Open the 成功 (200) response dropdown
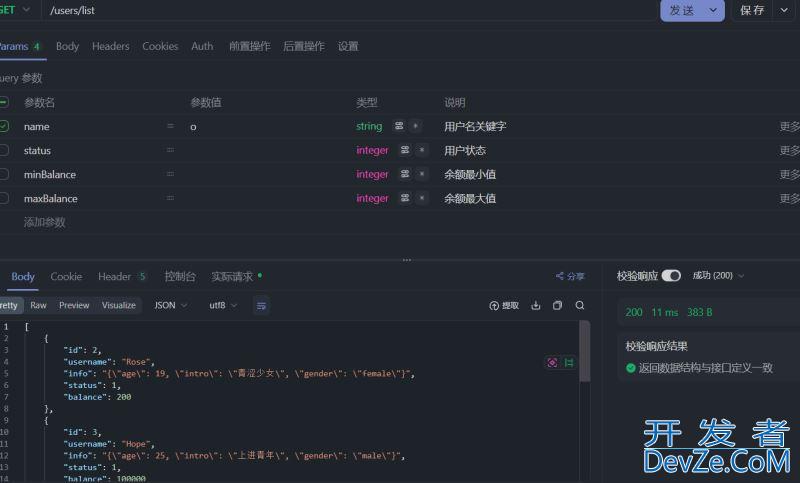Screen dimensions: 800x483 tap(718, 275)
